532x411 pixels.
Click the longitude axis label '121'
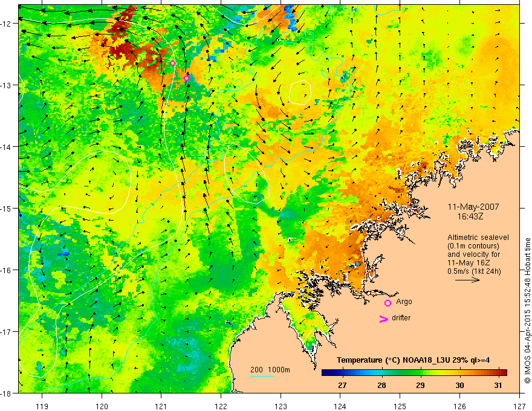click(161, 406)
